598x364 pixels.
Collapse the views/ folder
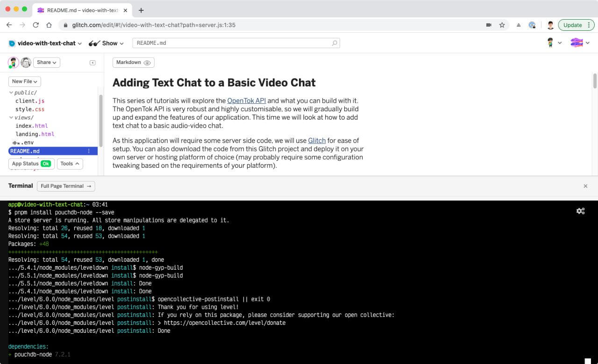tap(21, 118)
